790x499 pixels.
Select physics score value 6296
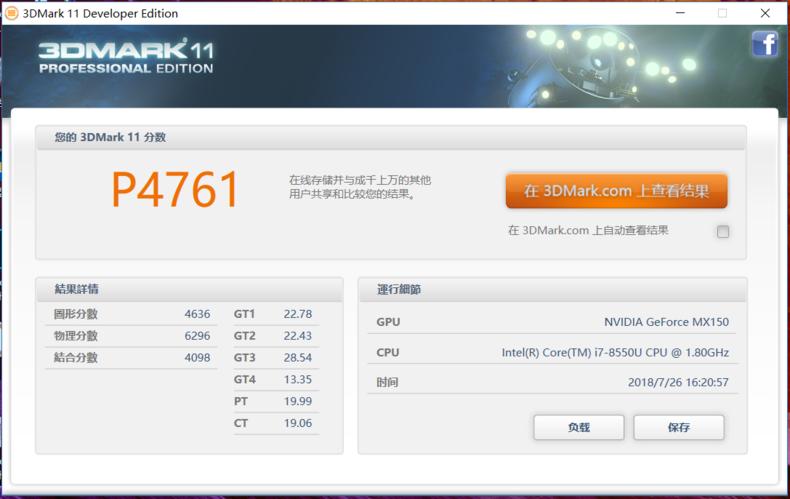pos(197,336)
